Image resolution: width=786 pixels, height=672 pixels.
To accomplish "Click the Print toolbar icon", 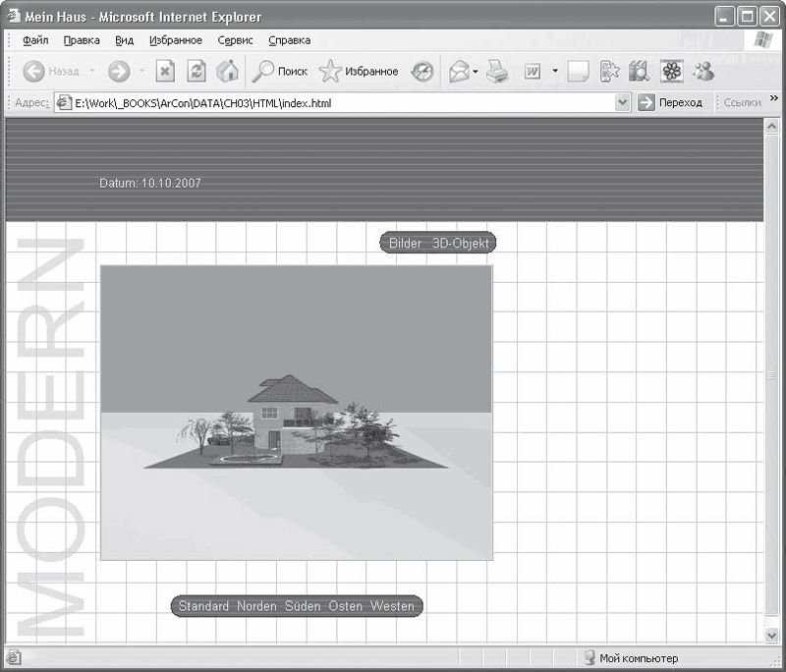I will point(497,72).
